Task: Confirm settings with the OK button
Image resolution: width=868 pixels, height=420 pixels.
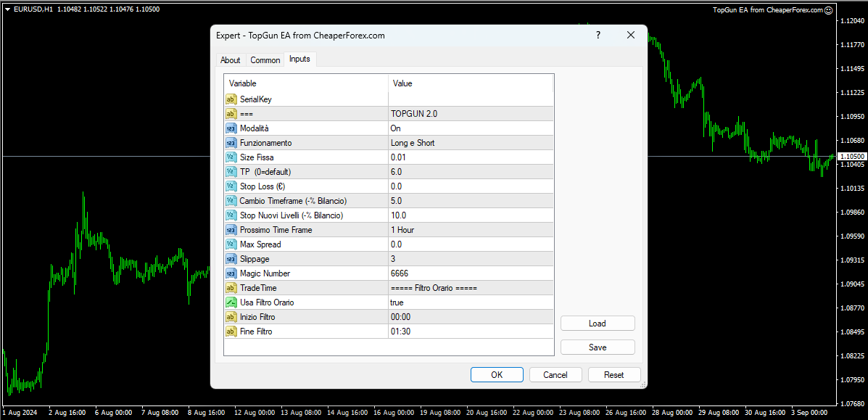Action: click(x=497, y=374)
